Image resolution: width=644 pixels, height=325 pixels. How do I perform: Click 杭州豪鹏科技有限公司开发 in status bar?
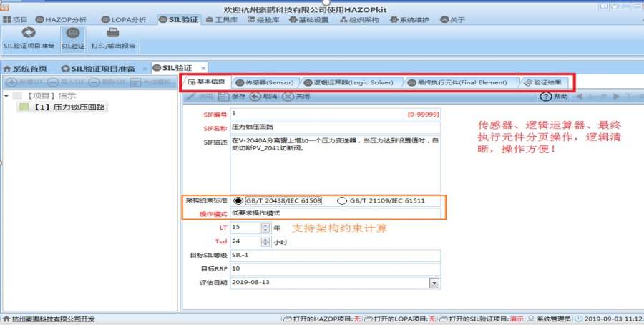[53, 319]
